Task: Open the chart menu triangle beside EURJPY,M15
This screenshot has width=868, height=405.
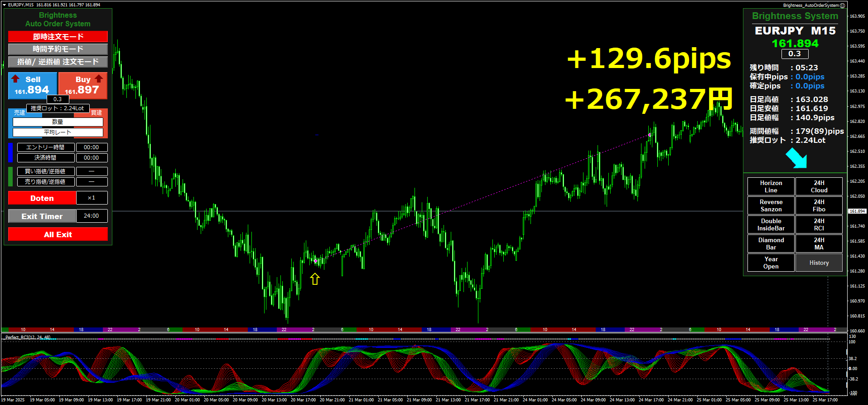Action: coord(4,5)
